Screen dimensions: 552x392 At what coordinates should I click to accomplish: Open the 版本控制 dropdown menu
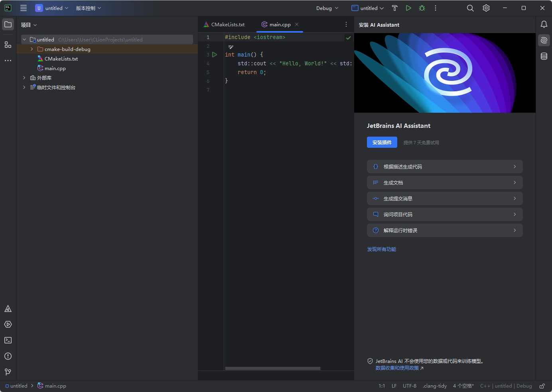[x=89, y=8]
